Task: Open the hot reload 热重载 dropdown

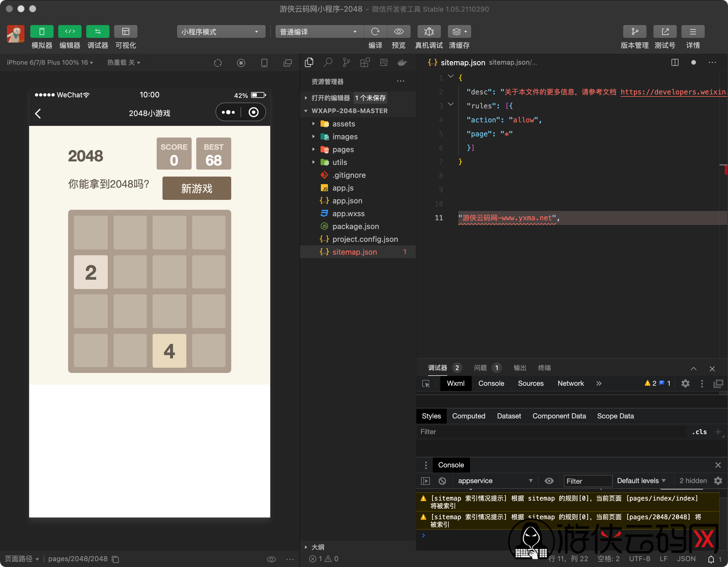Action: pos(124,62)
